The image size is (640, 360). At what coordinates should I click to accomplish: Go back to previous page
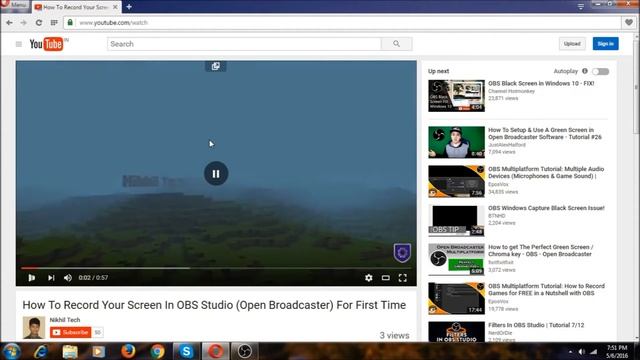pos(9,23)
